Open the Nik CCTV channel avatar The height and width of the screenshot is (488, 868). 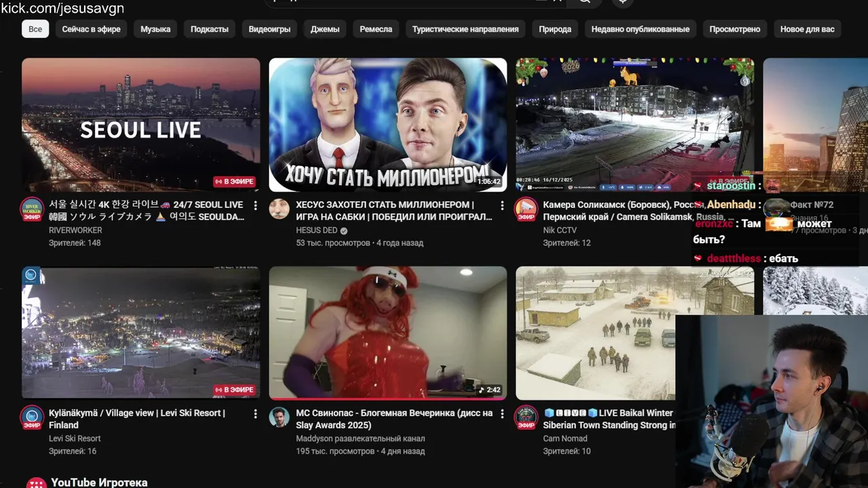pyautogui.click(x=526, y=209)
